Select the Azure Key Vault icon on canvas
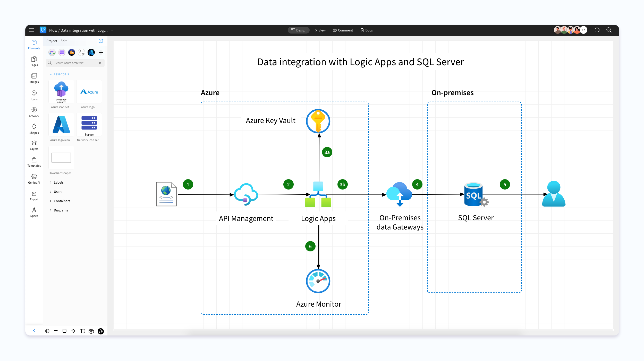 [318, 121]
